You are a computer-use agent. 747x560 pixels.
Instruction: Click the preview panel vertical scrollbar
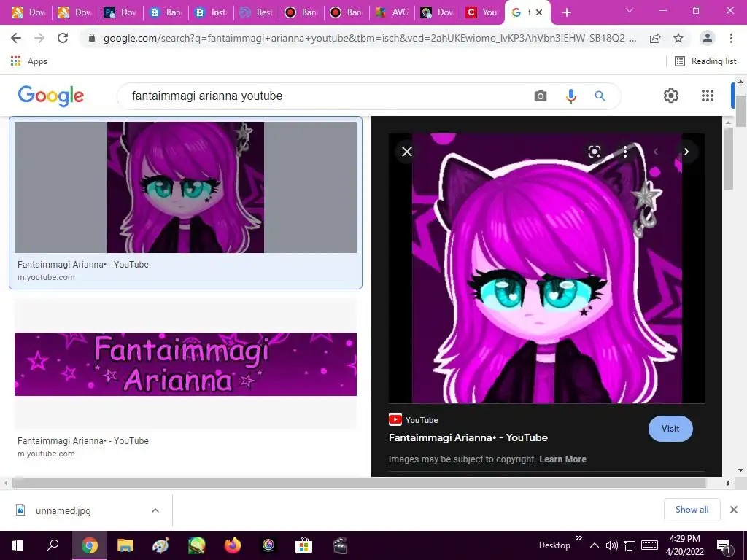(727, 160)
